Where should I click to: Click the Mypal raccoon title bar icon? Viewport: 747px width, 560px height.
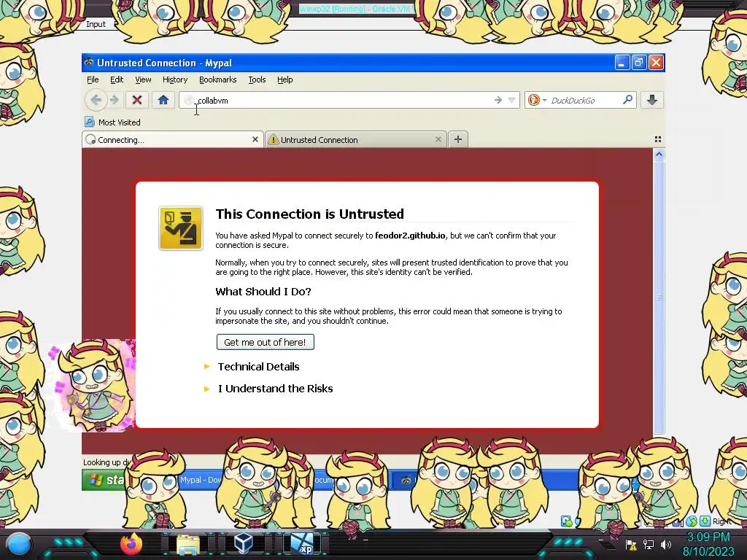pos(88,62)
